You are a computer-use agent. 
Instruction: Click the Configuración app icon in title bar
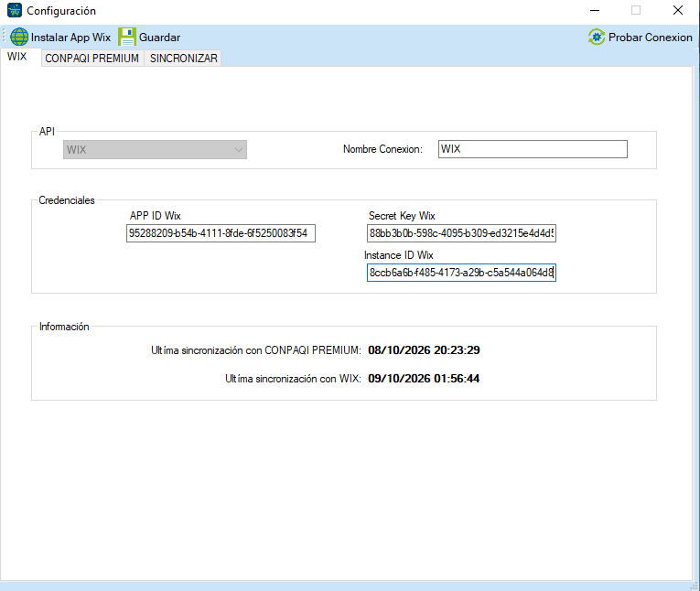coord(15,10)
